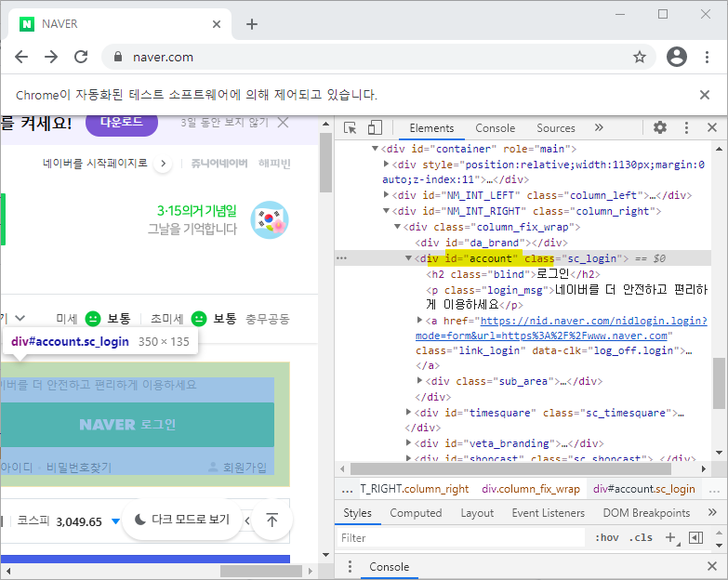Close the top banner with X
This screenshot has height=580, width=728.
[x=283, y=123]
